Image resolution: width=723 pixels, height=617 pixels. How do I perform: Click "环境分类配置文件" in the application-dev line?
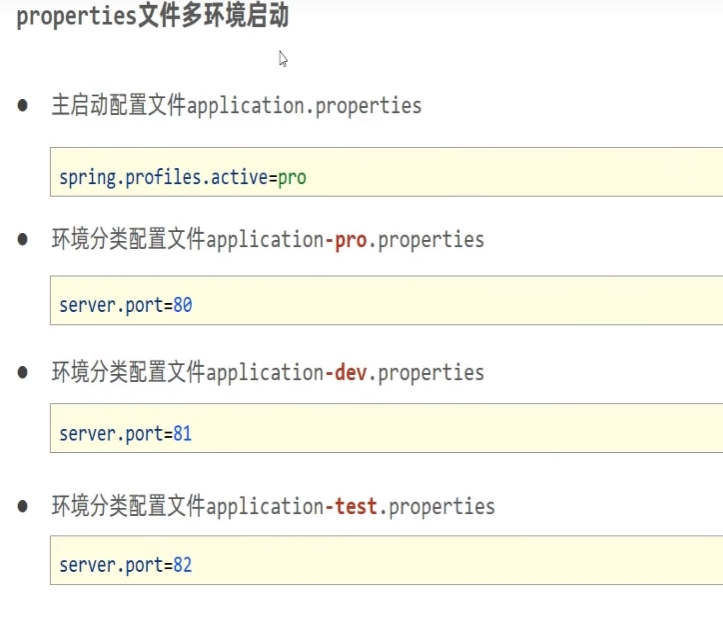tap(128, 372)
